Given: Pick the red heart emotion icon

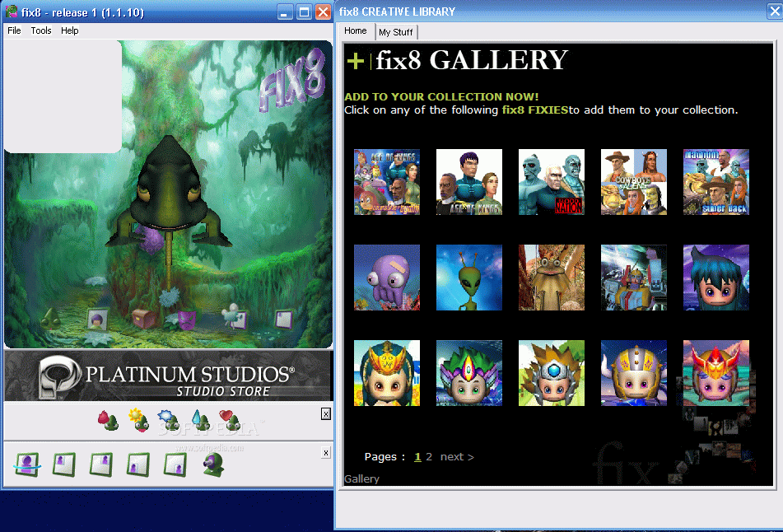Looking at the screenshot, I should click(230, 421).
